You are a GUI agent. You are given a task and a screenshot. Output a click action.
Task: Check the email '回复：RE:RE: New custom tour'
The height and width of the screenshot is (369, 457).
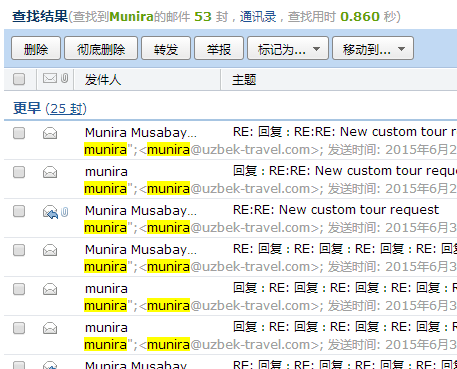19,172
